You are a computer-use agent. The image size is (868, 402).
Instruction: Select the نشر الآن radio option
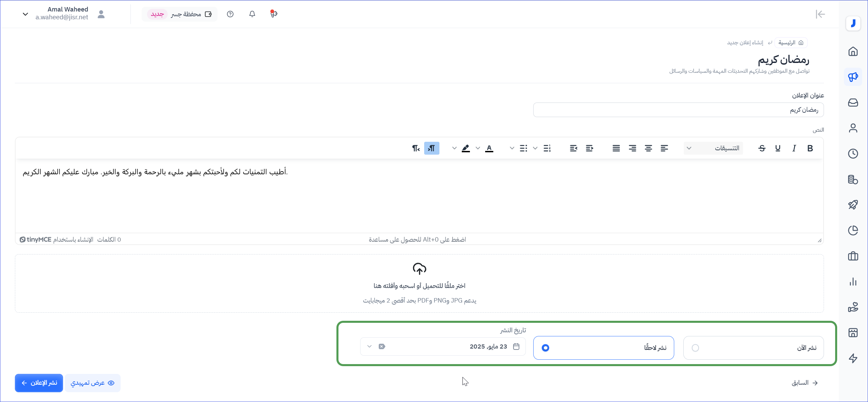click(695, 348)
